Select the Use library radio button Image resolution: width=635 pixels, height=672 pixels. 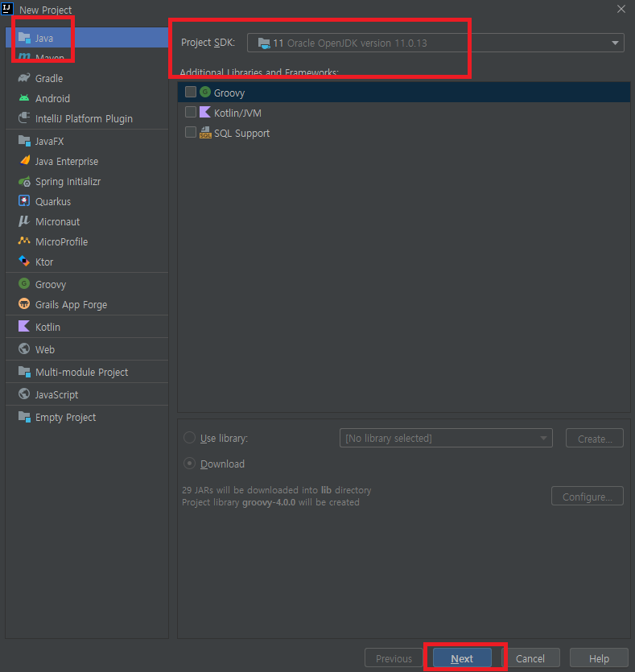189,438
